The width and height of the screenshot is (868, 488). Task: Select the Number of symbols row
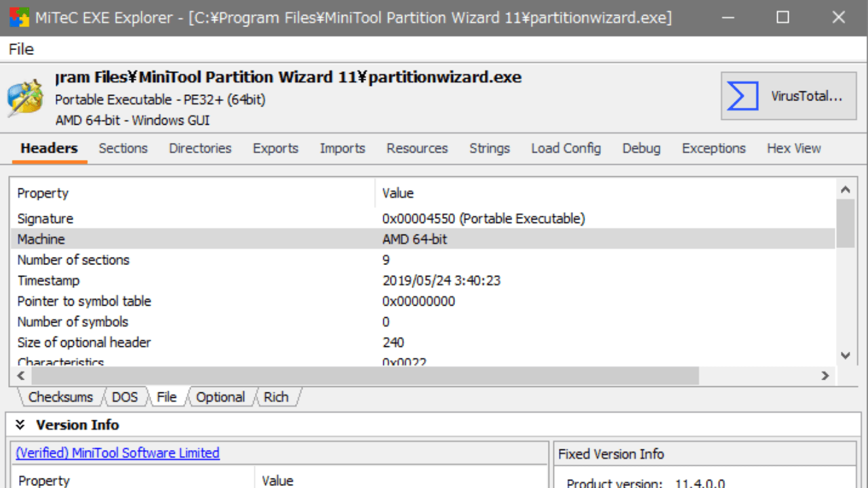(423, 322)
